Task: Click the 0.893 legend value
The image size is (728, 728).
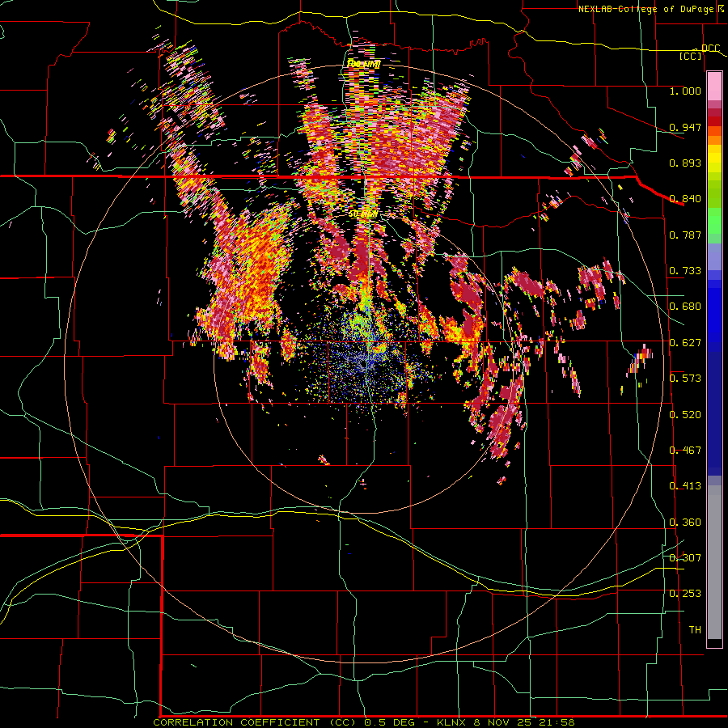Action: (685, 163)
